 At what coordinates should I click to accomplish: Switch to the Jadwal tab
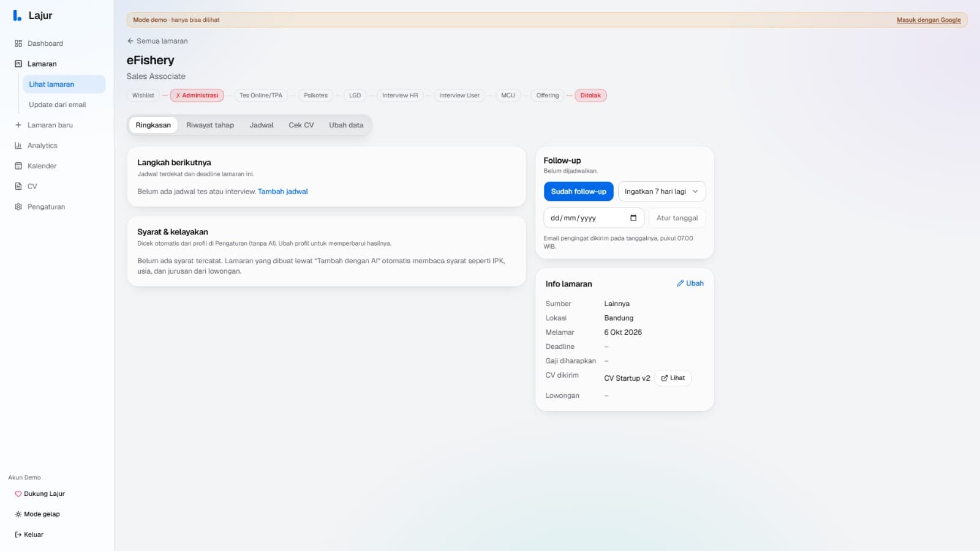coord(262,126)
